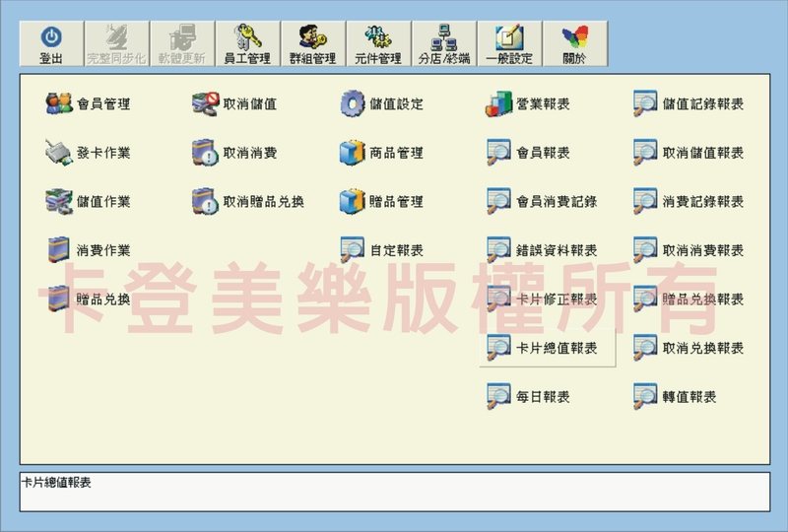Open 取消儲值報表 report
The image size is (788, 532).
[688, 153]
